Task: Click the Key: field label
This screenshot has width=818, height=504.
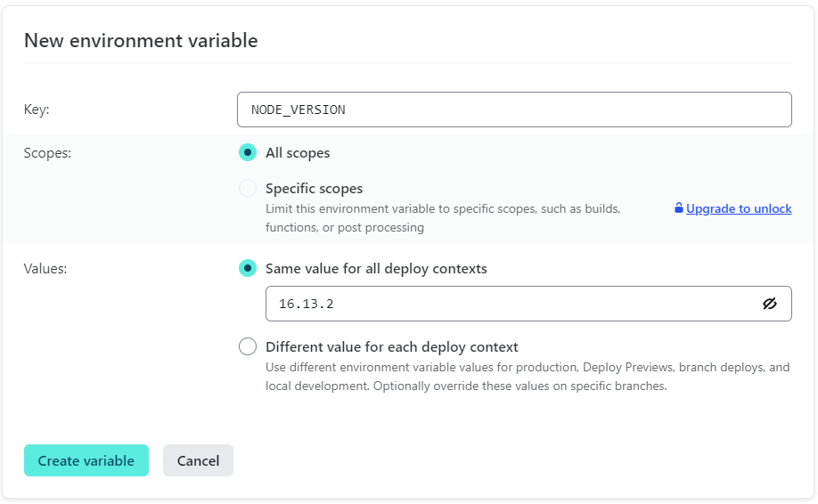Action: [x=37, y=110]
